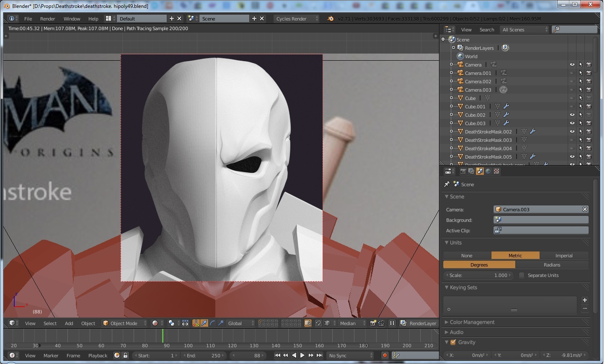This screenshot has width=610, height=364.
Task: Open the timeline Marker menu
Action: (x=51, y=355)
